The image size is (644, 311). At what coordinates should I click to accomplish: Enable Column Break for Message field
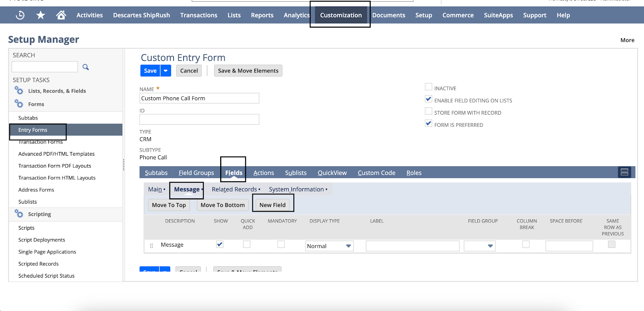526,244
